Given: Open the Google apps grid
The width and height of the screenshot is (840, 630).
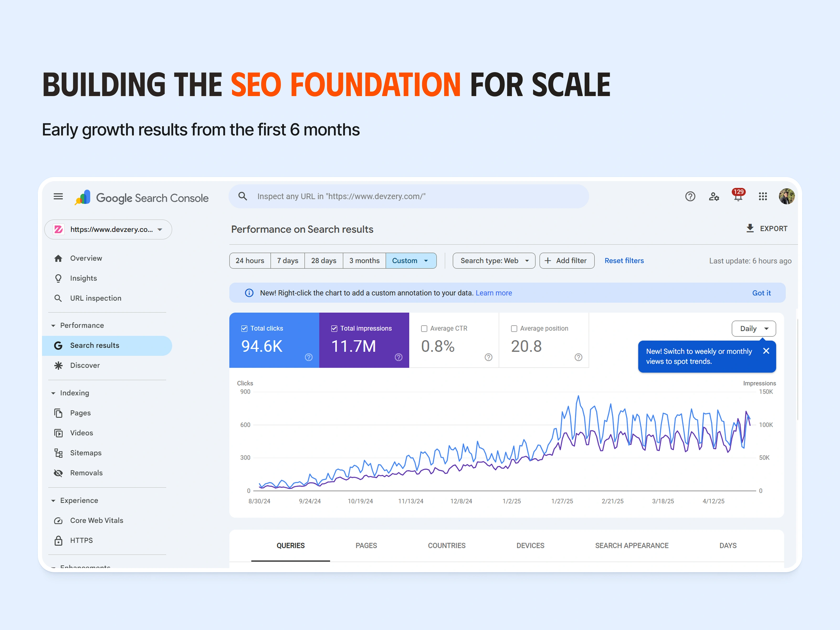Looking at the screenshot, I should (x=763, y=196).
